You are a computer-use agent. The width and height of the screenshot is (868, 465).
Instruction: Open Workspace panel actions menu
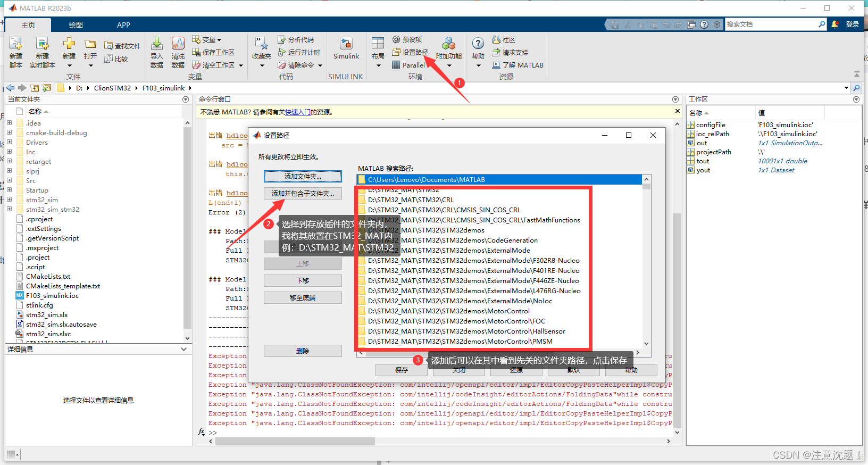[856, 99]
